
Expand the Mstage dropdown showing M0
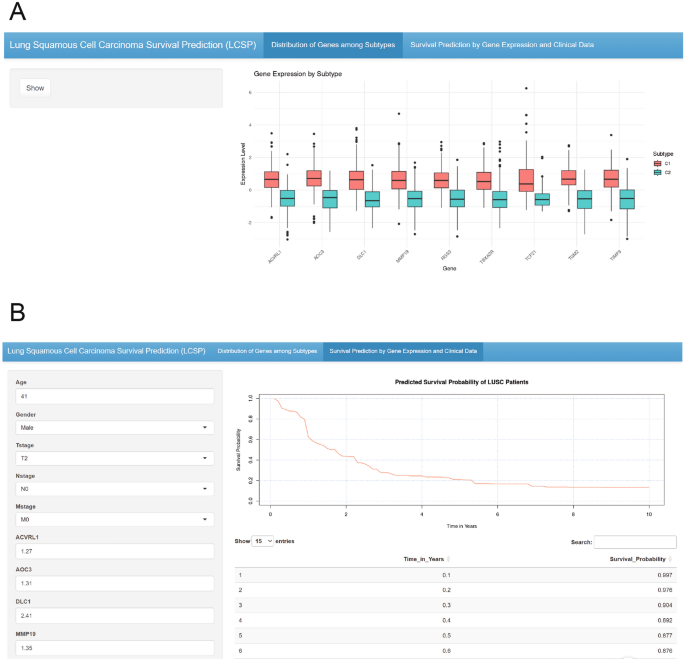point(115,519)
